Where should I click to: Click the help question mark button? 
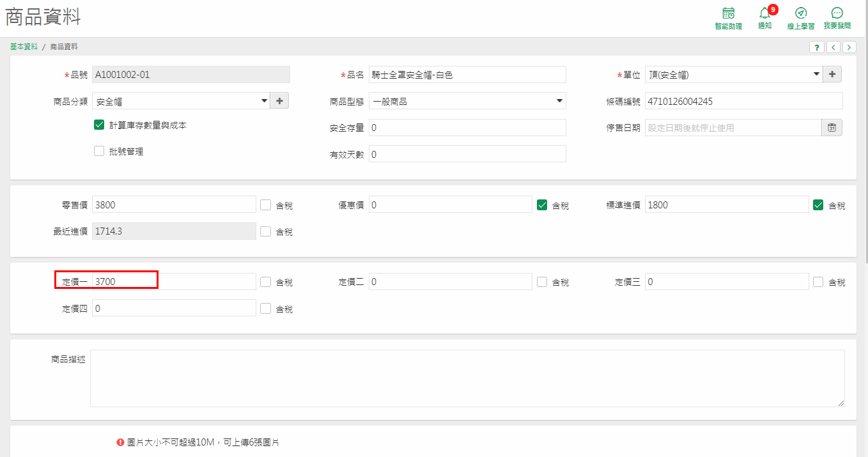point(817,47)
